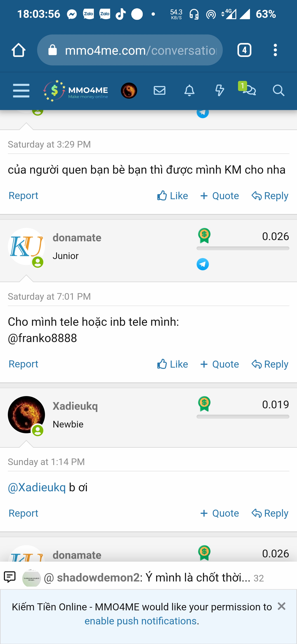This screenshot has height=644, width=297.
Task: Open the bell alerts icon
Action: (189, 90)
